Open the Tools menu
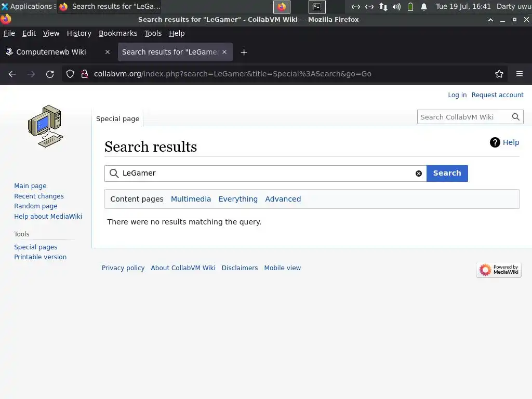The width and height of the screenshot is (532, 399). 153,33
